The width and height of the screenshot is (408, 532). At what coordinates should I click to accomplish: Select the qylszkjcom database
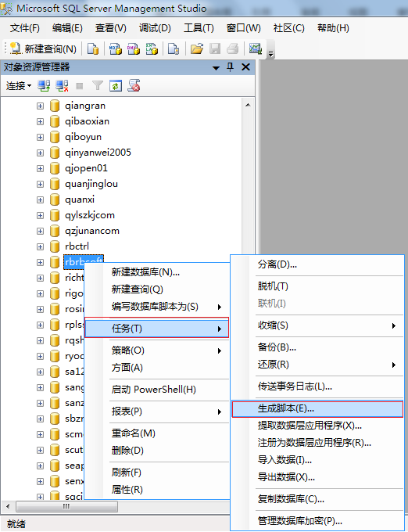(90, 215)
